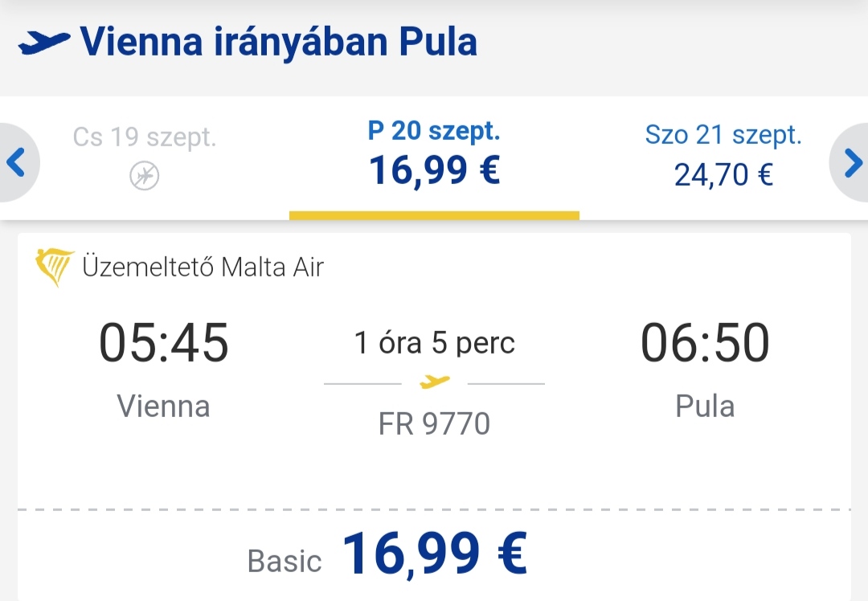
Task: Click the flight number FR 9770
Action: (x=435, y=424)
